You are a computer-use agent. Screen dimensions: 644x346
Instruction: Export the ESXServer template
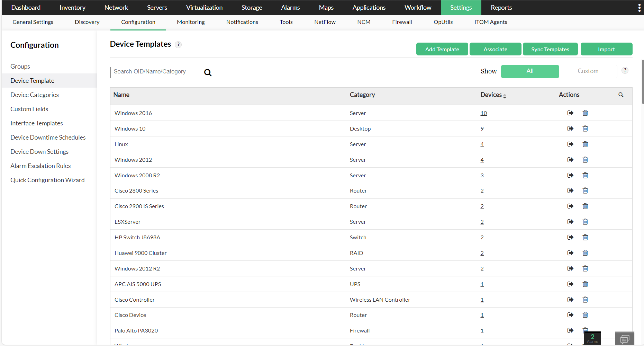coord(571,222)
